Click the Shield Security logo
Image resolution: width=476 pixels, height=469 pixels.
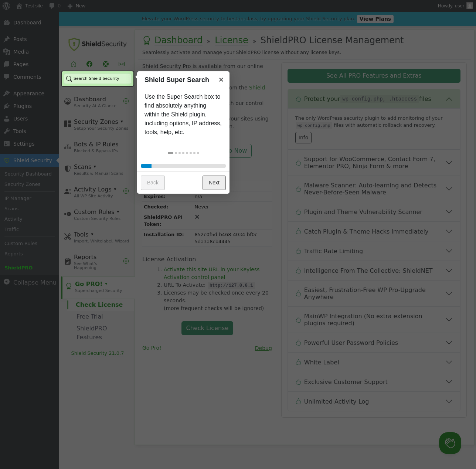[98, 44]
